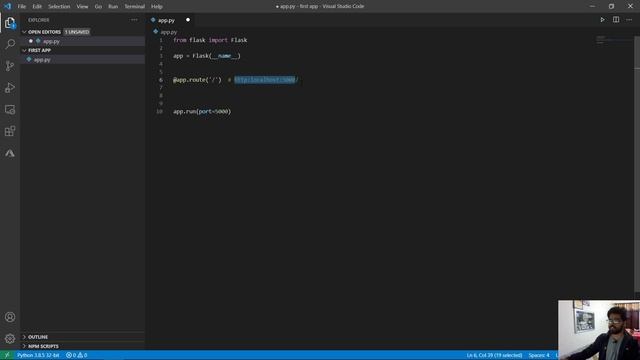Open the File menu
Screen dimensions: 640x360
point(22,7)
